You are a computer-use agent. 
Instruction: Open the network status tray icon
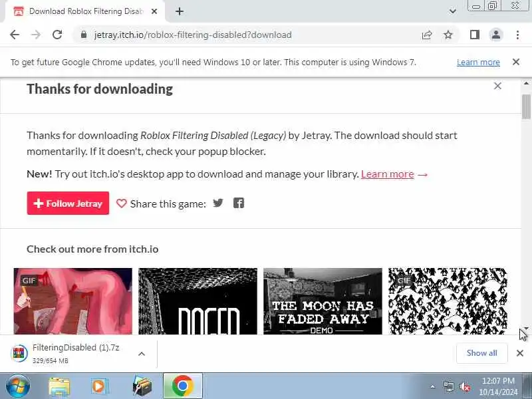[448, 386]
